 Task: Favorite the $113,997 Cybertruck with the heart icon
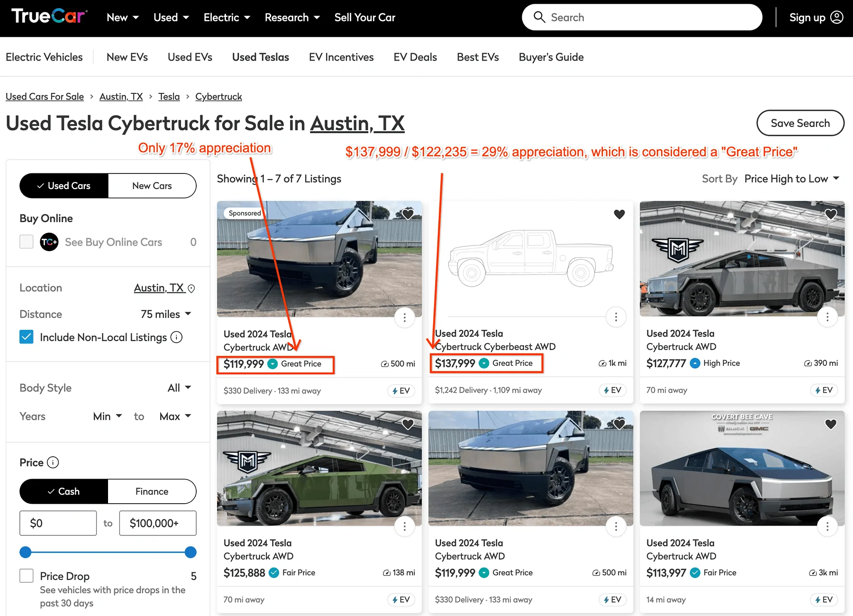pyautogui.click(x=831, y=424)
